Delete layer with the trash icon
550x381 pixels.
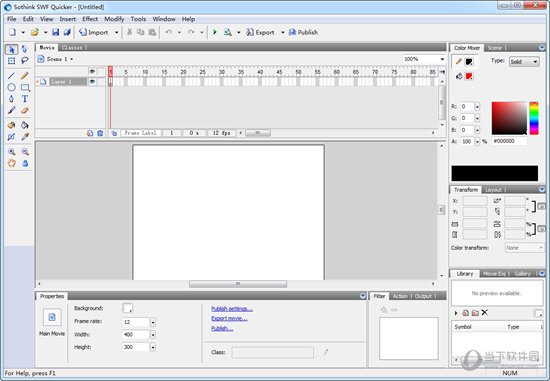tap(100, 133)
